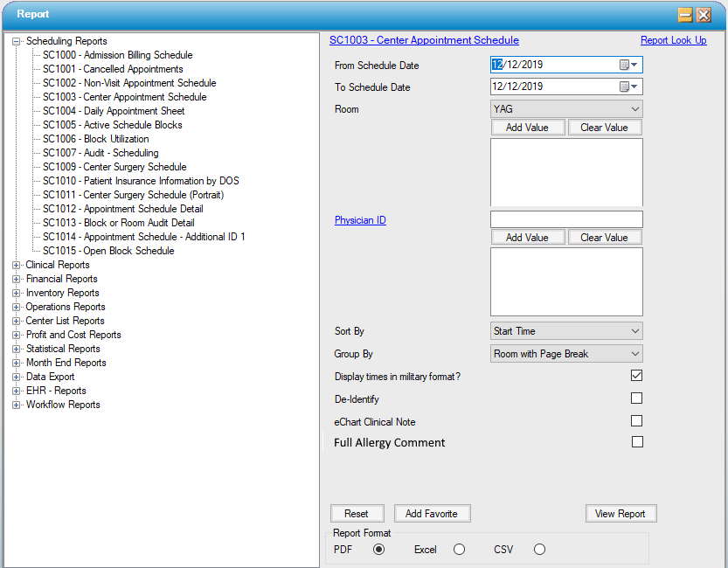The width and height of the screenshot is (728, 568).
Task: Select the Excel report format
Action: 459,550
